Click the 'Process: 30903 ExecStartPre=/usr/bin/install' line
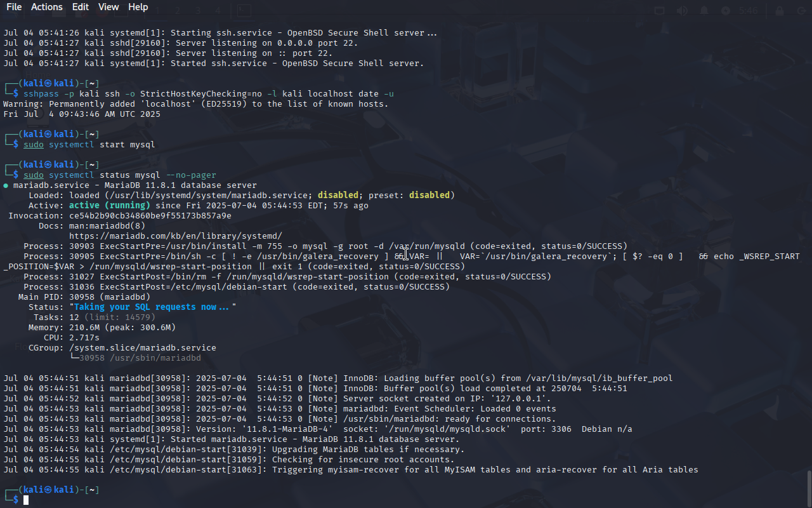The height and width of the screenshot is (508, 812). click(x=325, y=246)
